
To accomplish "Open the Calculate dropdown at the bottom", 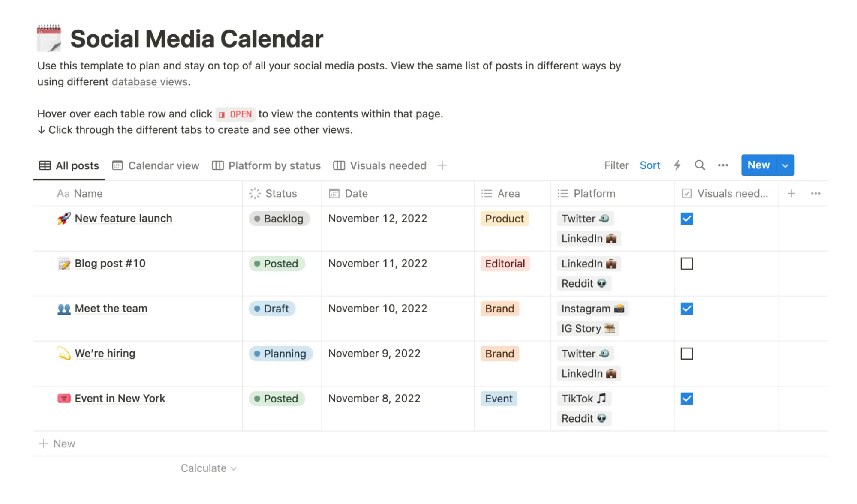I will point(209,468).
